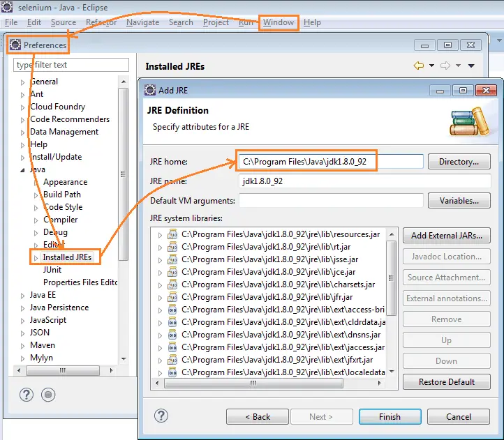Open the Refactor menu
This screenshot has width=504, height=440.
101,22
